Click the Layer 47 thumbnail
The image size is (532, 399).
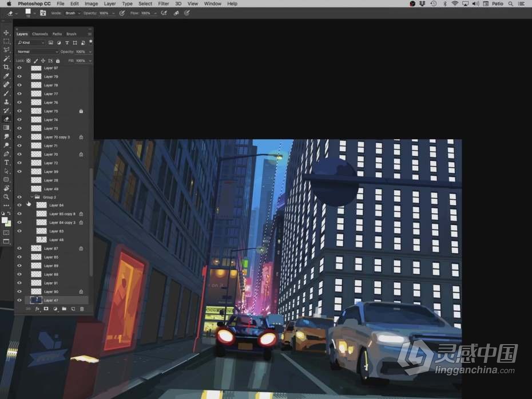(36, 300)
